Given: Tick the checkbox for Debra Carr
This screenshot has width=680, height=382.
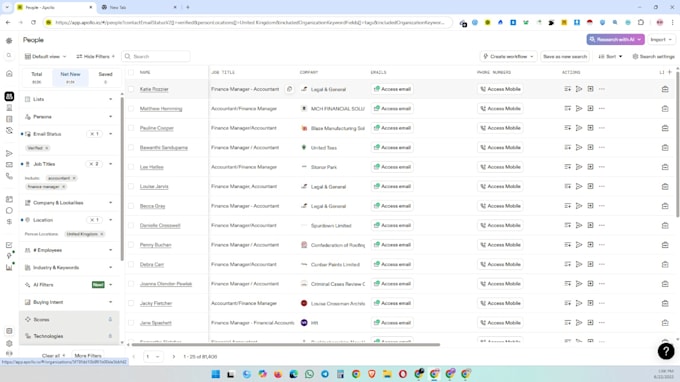Looking at the screenshot, I should [x=131, y=264].
